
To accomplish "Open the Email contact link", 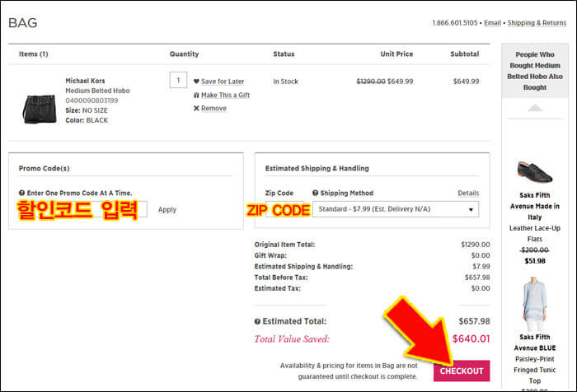I will tap(492, 23).
